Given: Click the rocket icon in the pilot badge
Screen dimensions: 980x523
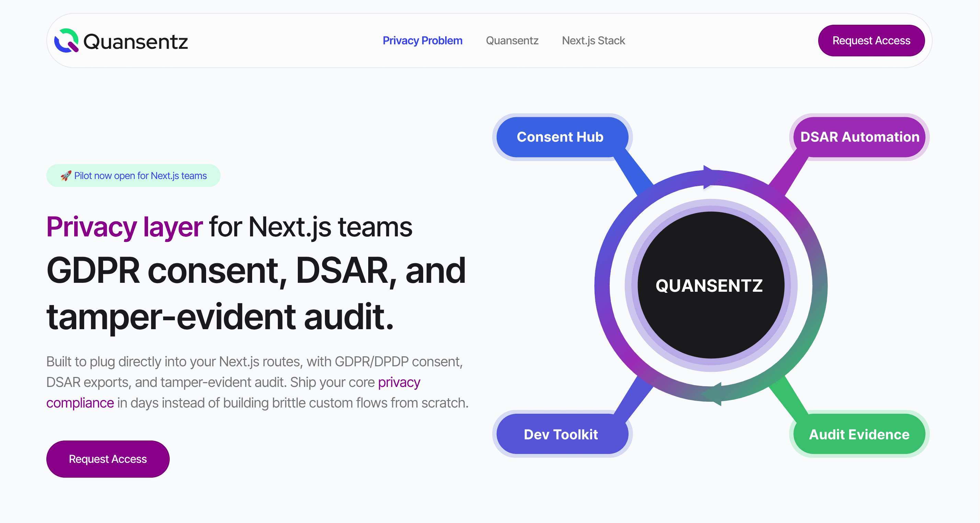Looking at the screenshot, I should (65, 176).
